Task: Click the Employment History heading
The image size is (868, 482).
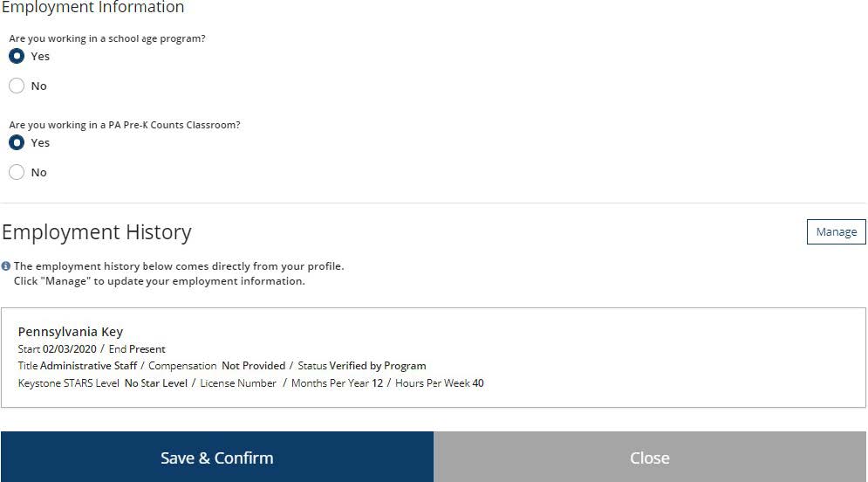Action: coord(97,232)
